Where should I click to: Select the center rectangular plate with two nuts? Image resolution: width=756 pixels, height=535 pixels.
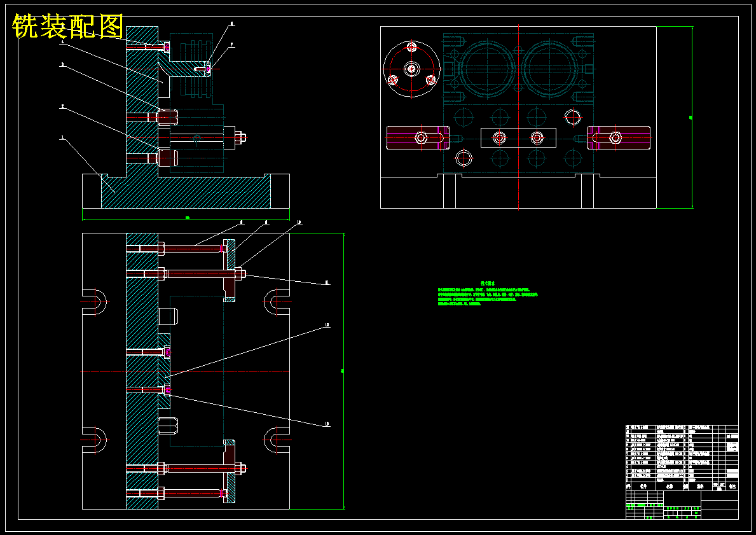[518, 138]
